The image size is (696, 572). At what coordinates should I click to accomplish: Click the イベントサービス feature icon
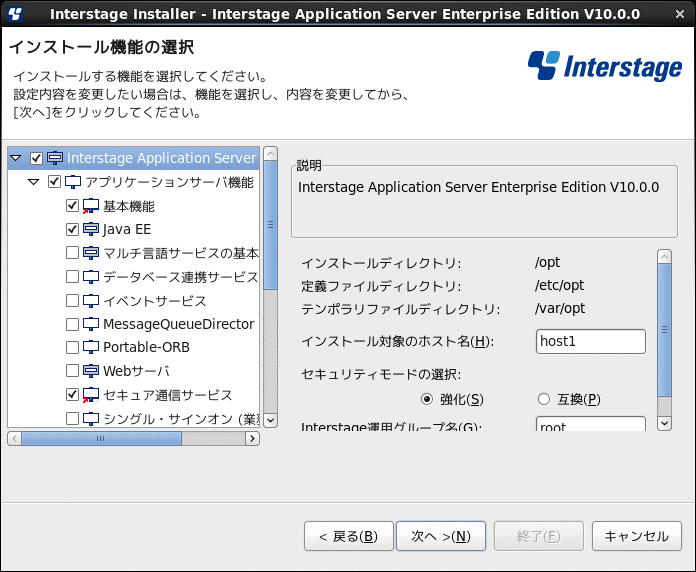click(x=91, y=301)
